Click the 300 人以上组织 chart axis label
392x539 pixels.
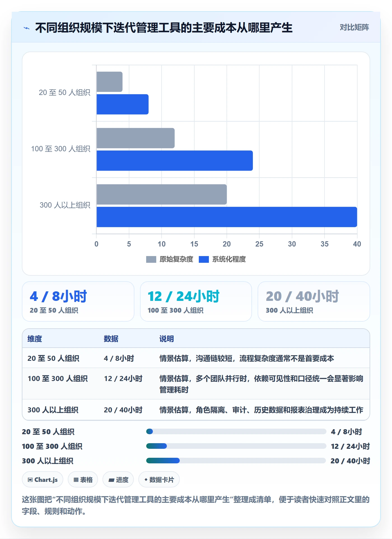point(65,205)
